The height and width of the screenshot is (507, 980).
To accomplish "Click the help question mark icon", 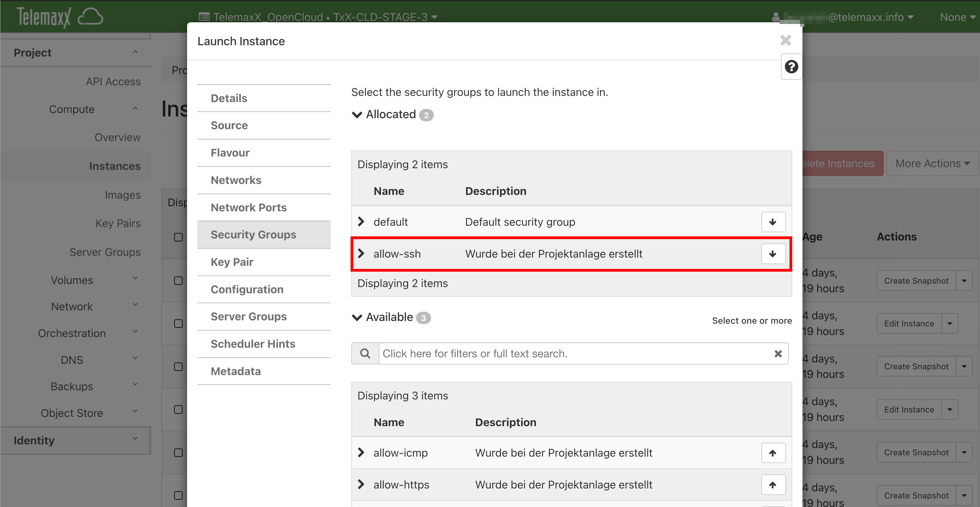I will click(x=791, y=67).
